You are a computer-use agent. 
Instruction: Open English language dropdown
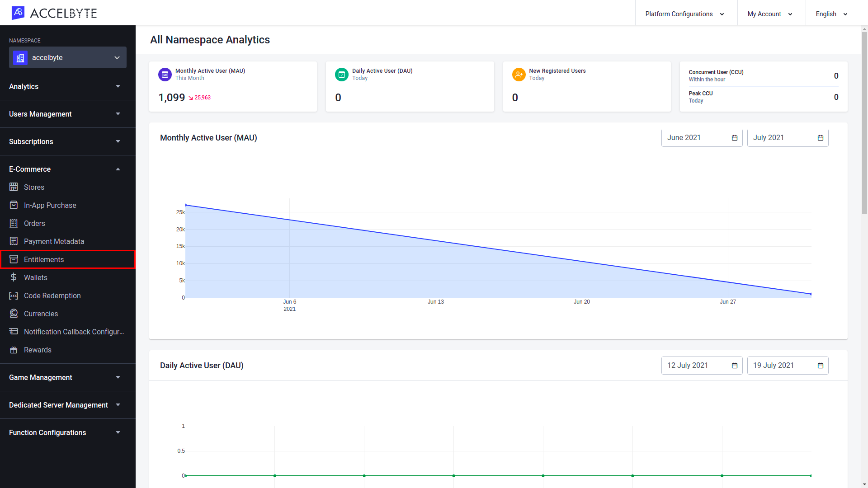832,14
